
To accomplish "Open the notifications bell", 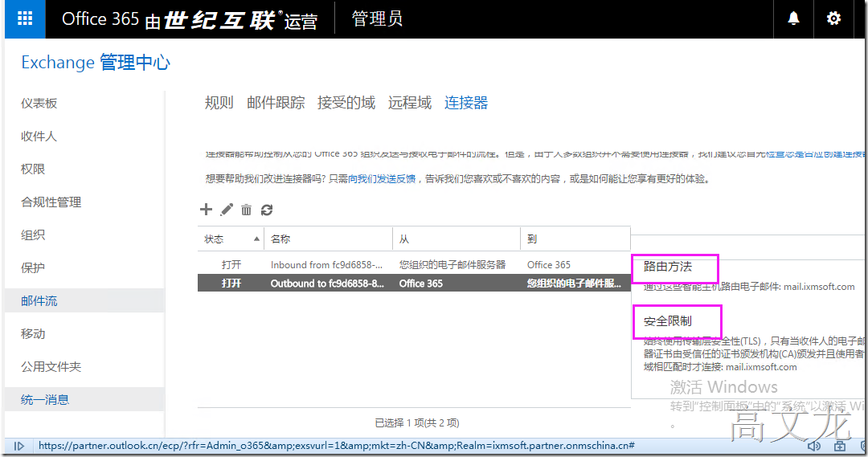I will [x=793, y=18].
